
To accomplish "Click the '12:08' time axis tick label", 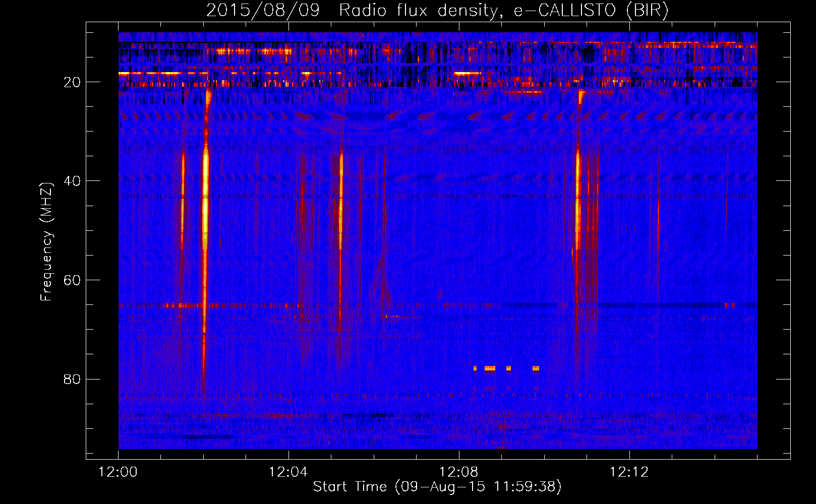I will pyautogui.click(x=459, y=472).
